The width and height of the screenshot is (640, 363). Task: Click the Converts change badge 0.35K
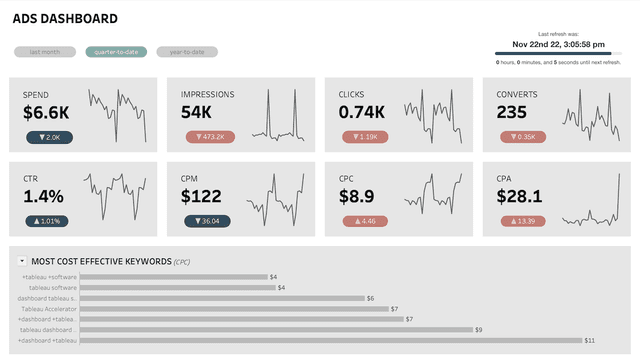[523, 137]
